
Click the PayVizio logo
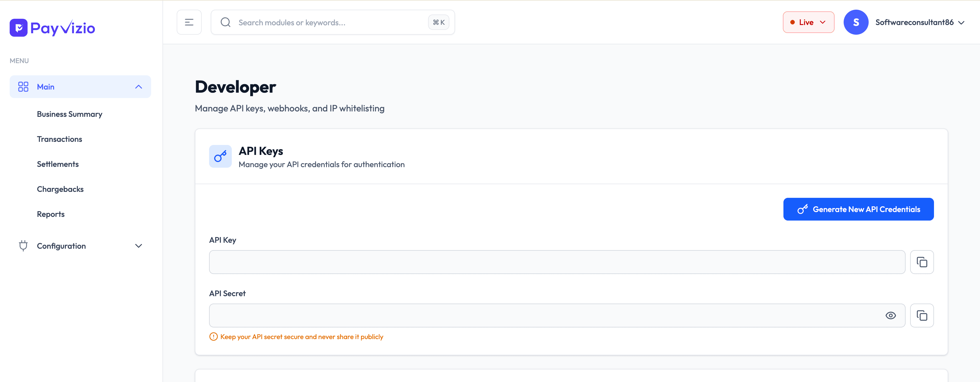[x=52, y=28]
